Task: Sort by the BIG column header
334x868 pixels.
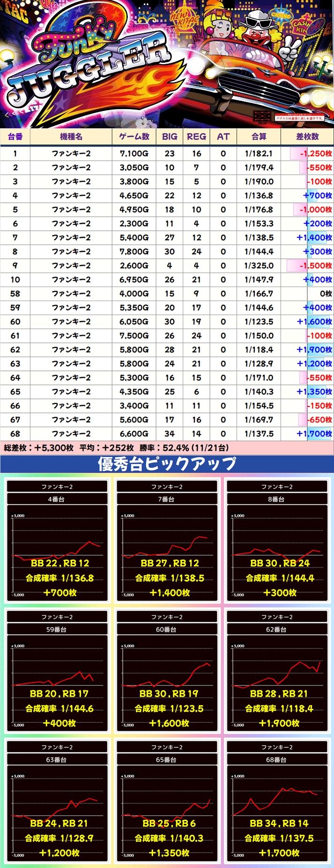Action: (170, 137)
